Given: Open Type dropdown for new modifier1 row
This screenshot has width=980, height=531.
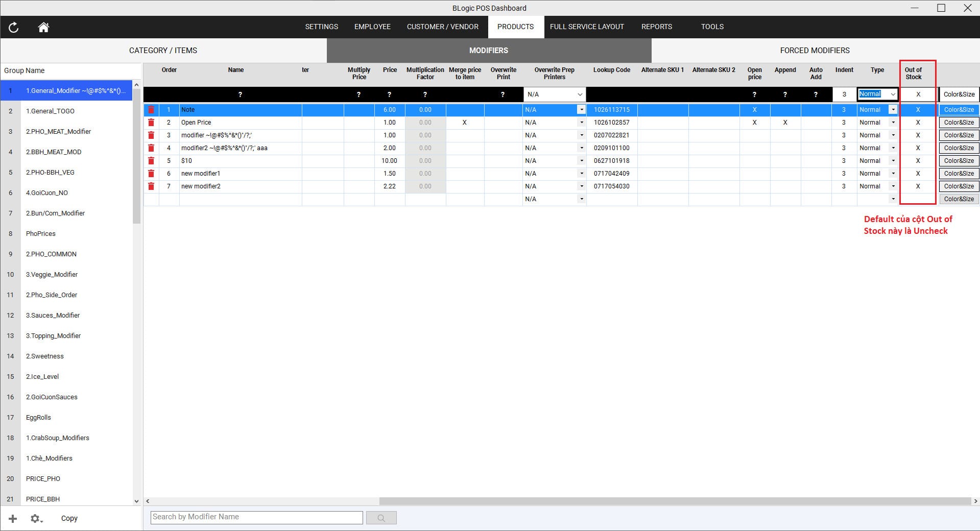Looking at the screenshot, I should [x=893, y=174].
